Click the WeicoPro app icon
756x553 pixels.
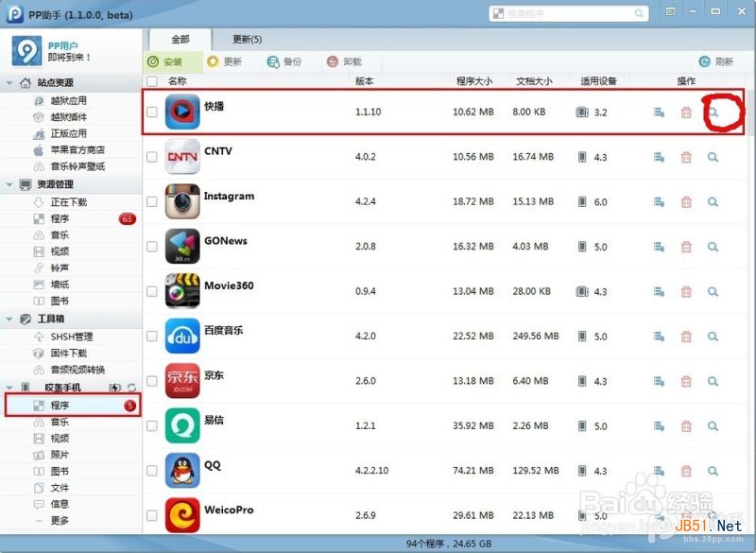click(x=182, y=515)
